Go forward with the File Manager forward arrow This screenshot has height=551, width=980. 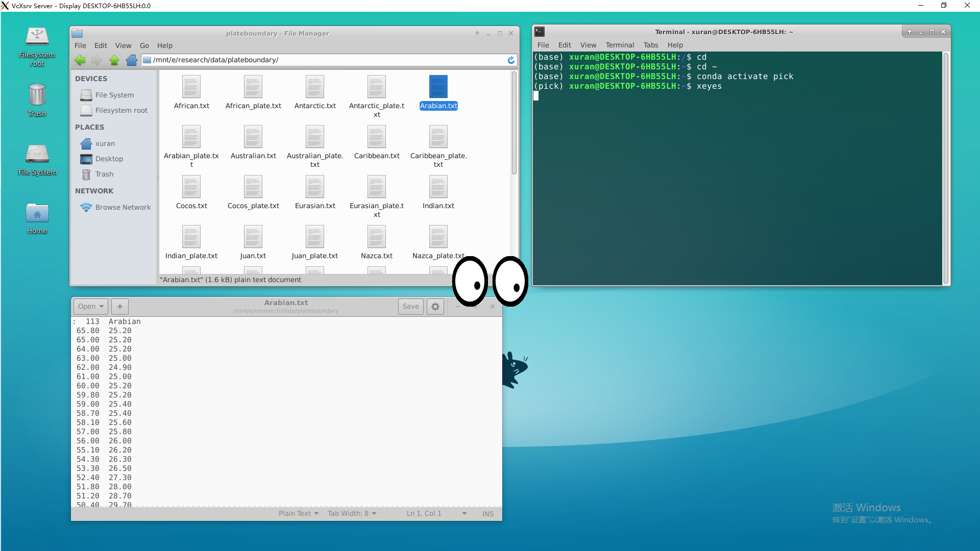click(x=96, y=60)
